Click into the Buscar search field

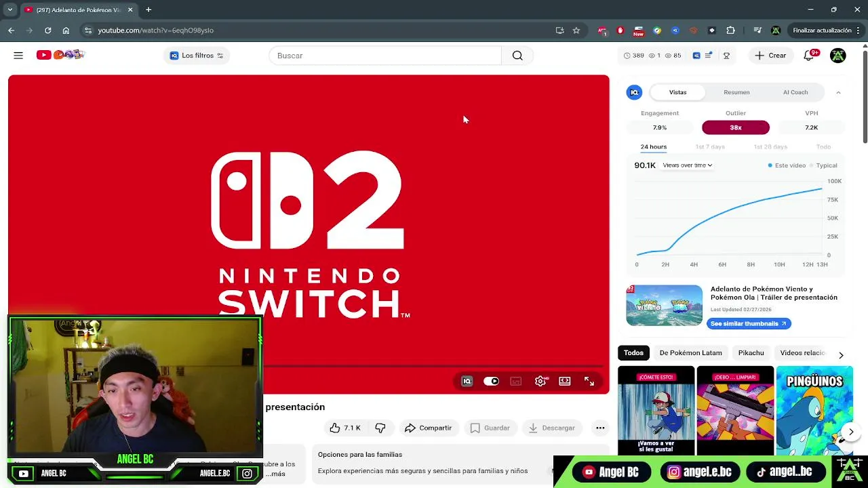click(385, 56)
